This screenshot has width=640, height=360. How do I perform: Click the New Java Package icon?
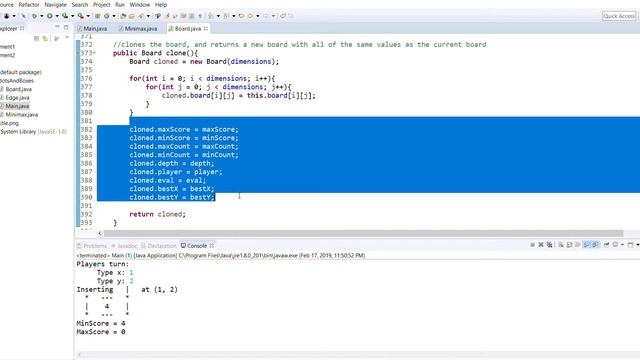(x=97, y=16)
